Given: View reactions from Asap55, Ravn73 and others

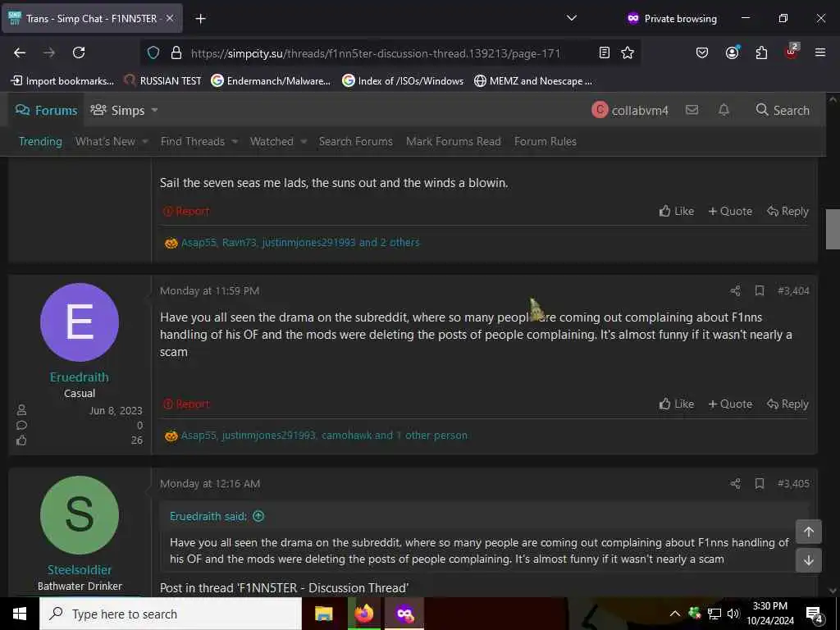Looking at the screenshot, I should click(300, 243).
